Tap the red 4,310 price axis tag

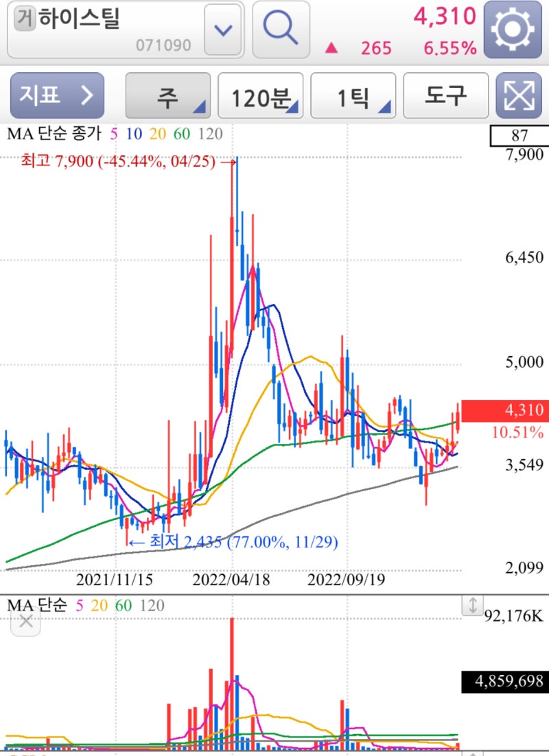(x=505, y=411)
